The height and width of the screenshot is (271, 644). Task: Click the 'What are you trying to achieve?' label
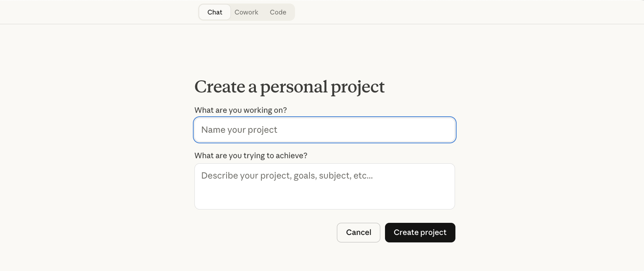tap(251, 155)
